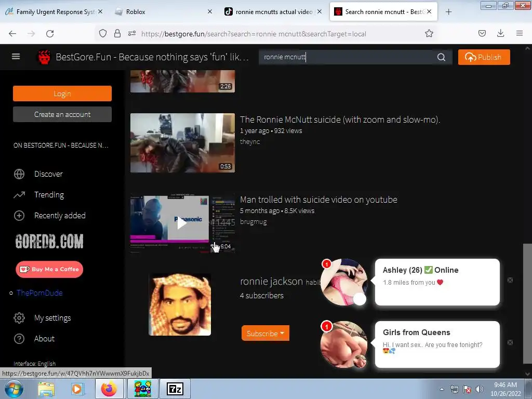The image size is (532, 399).
Task: Open the uploader channel theync
Action: (x=250, y=142)
